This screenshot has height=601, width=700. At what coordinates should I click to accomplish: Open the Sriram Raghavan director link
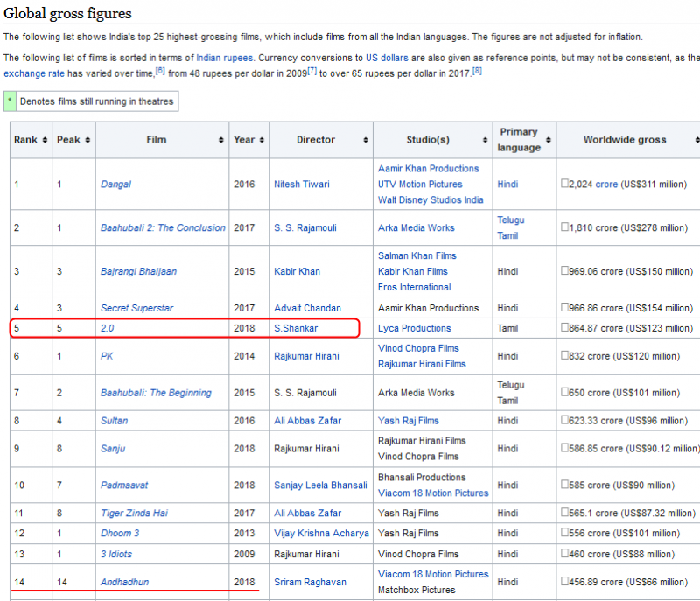tap(311, 583)
